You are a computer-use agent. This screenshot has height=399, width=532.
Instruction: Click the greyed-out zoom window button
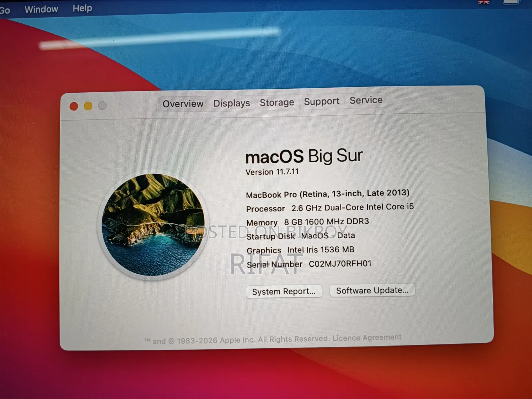click(102, 105)
